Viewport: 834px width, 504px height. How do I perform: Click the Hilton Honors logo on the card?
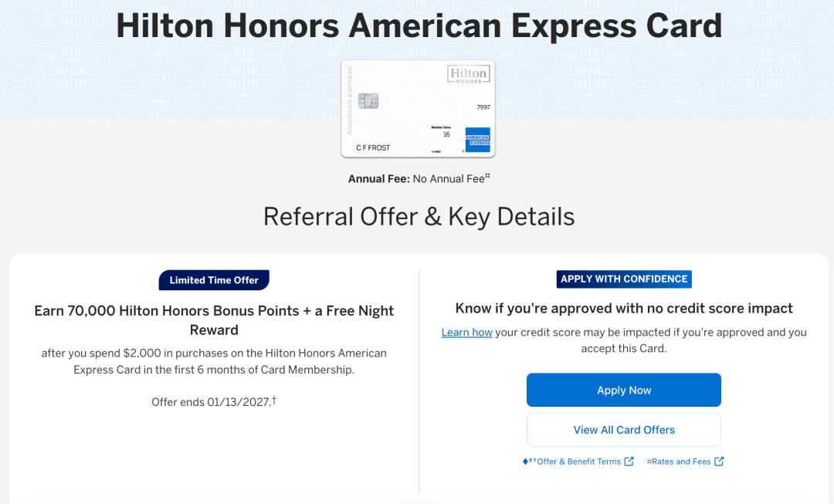coord(468,74)
